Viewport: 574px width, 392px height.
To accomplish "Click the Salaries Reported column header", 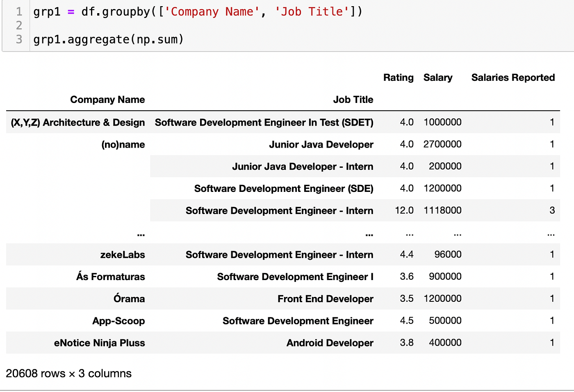I will (x=512, y=77).
